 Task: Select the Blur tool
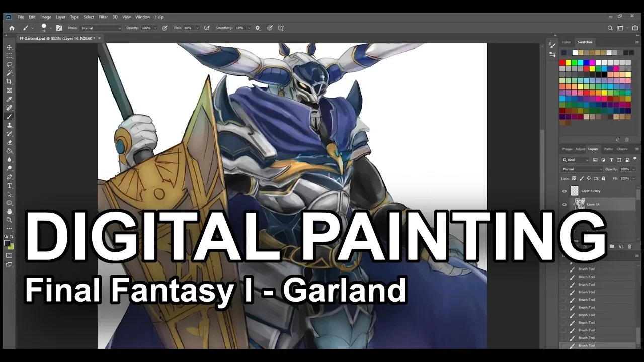click(9, 159)
